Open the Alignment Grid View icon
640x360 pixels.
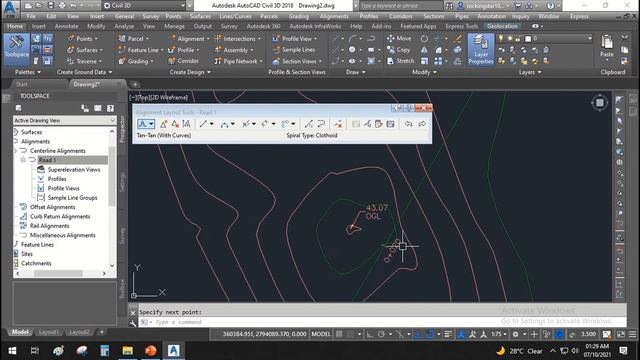(x=391, y=124)
